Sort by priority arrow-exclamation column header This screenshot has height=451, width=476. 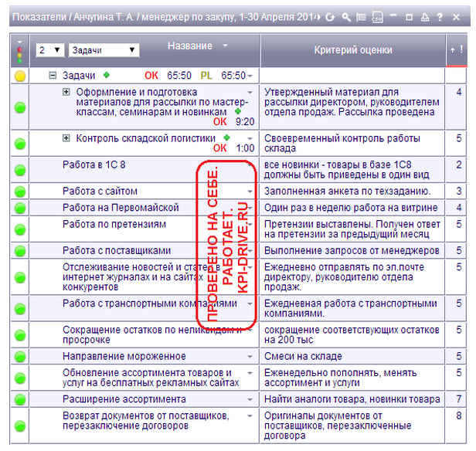[x=456, y=50]
